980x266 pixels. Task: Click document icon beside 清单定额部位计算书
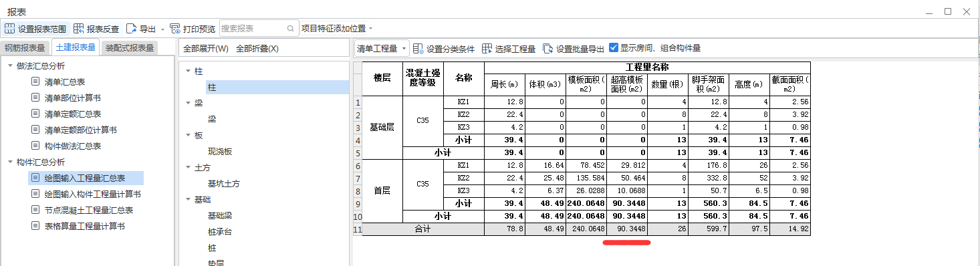35,130
